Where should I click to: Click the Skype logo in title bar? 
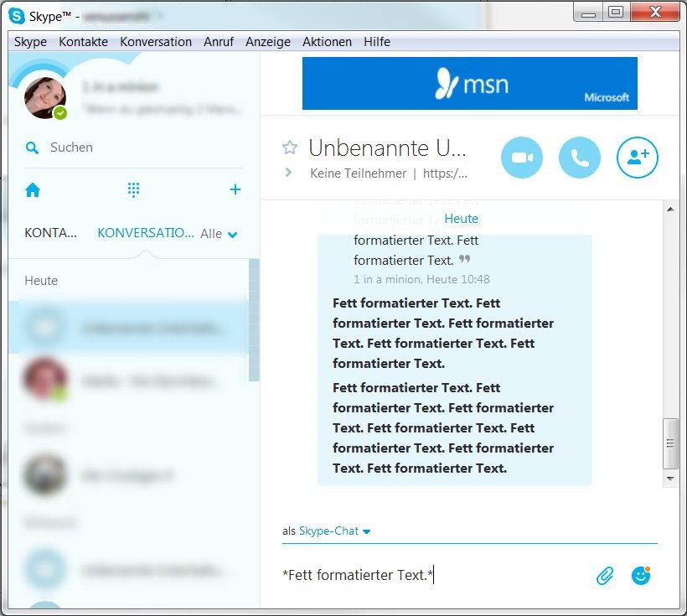tap(17, 16)
